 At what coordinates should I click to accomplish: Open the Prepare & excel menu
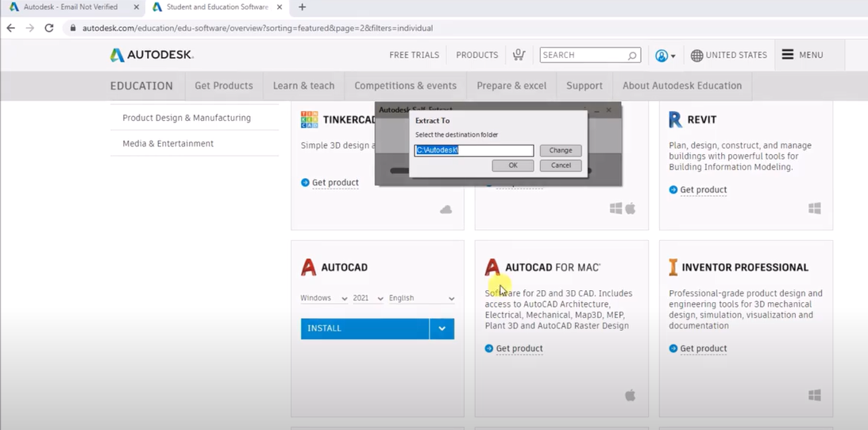[511, 86]
